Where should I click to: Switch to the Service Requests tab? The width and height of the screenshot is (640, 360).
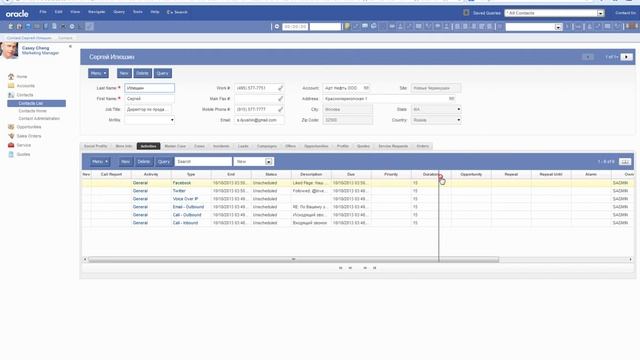pos(393,146)
